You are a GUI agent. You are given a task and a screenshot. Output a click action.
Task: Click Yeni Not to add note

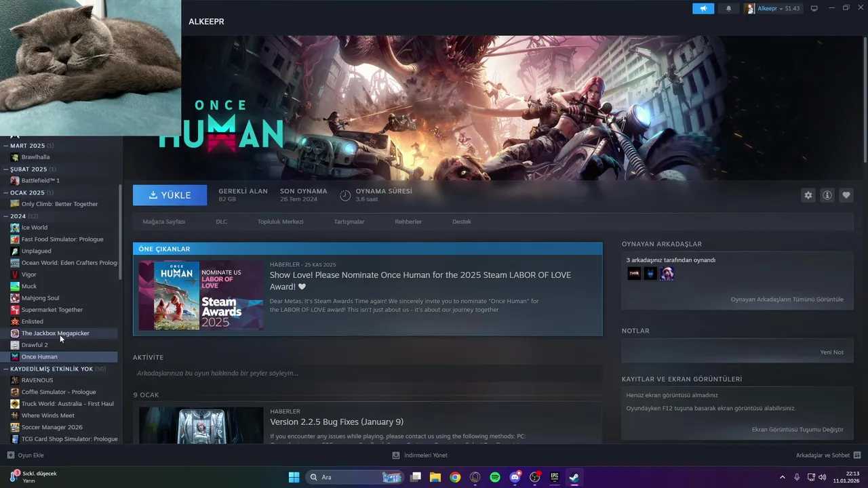pyautogui.click(x=831, y=352)
